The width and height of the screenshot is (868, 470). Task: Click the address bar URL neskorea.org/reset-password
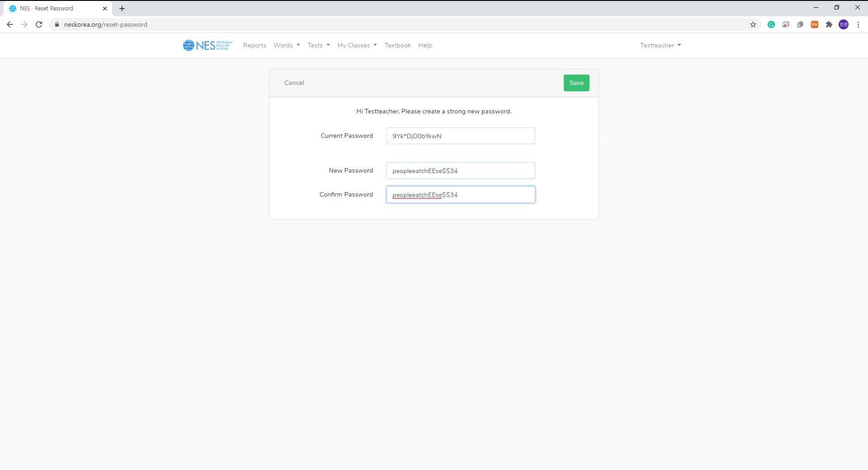tap(106, 24)
